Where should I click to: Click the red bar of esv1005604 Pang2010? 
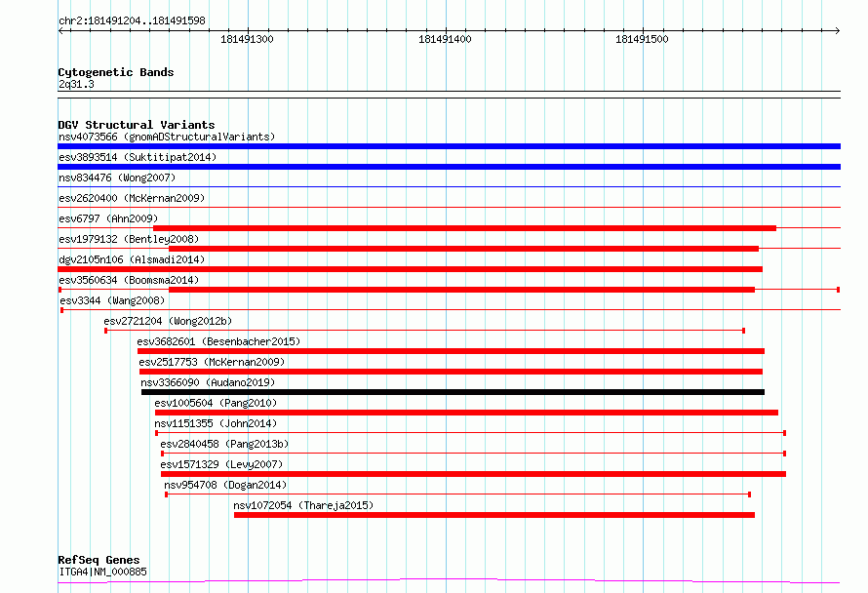tap(466, 413)
